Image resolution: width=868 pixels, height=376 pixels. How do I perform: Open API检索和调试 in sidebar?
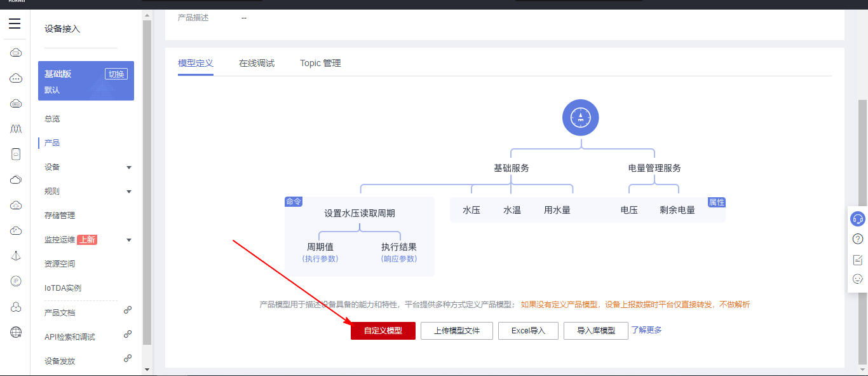tap(70, 337)
